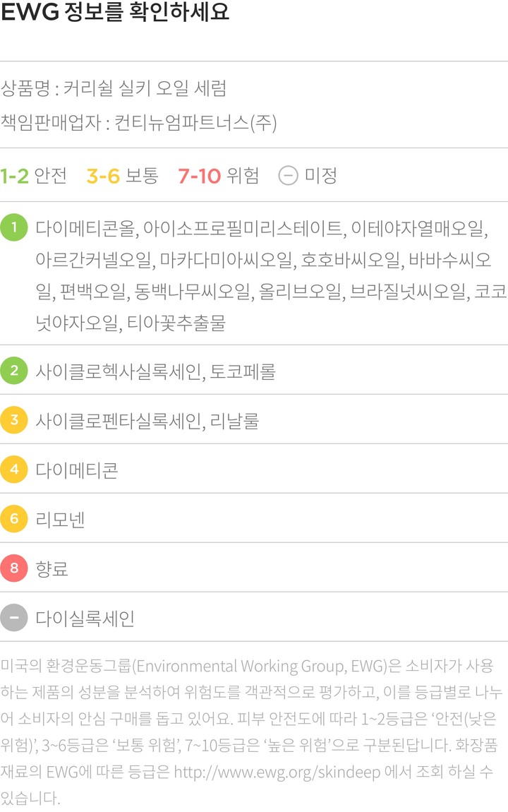This screenshot has height=812, width=508.
Task: Click the green EWG grade 2 badge
Action: click(13, 370)
